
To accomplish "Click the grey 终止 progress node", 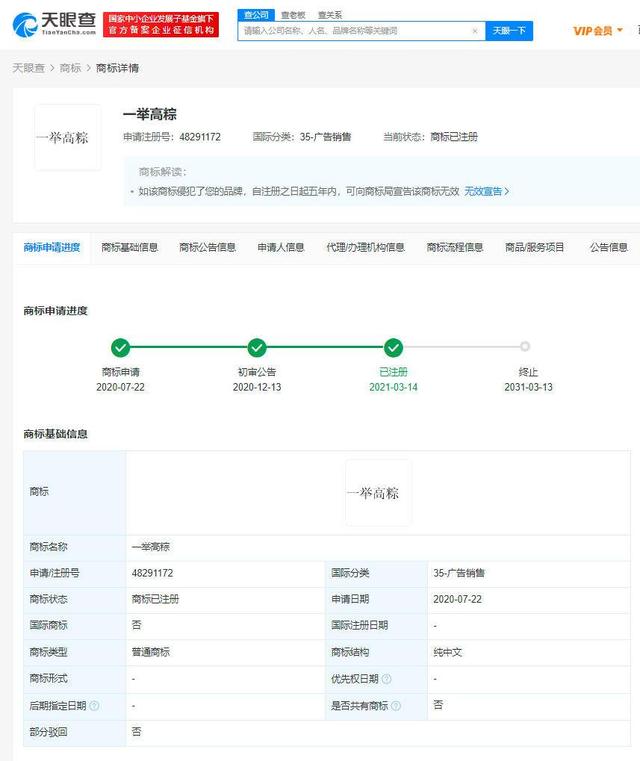I will tap(525, 347).
